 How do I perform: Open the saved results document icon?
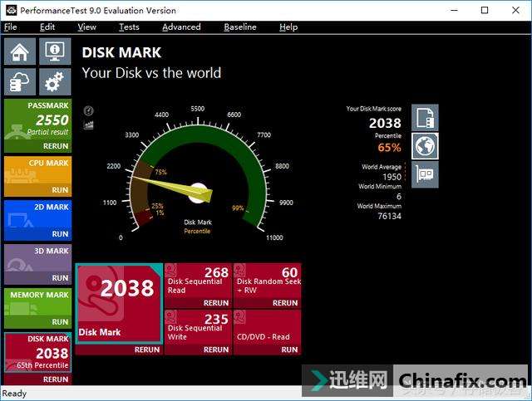pyautogui.click(x=425, y=118)
